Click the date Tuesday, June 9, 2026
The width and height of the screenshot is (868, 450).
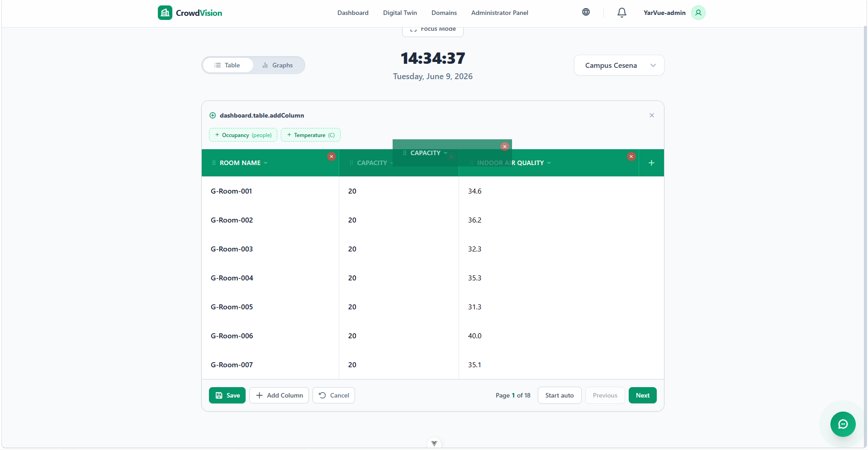[433, 76]
